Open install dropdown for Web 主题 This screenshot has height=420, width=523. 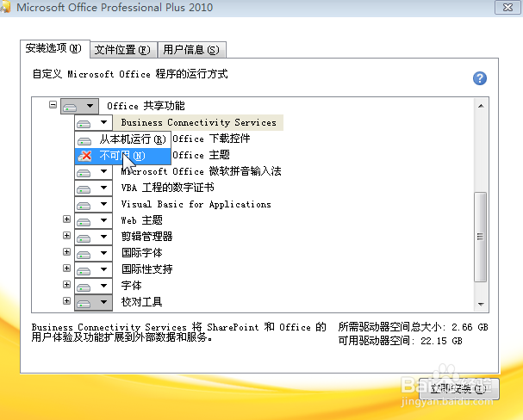[x=93, y=220]
